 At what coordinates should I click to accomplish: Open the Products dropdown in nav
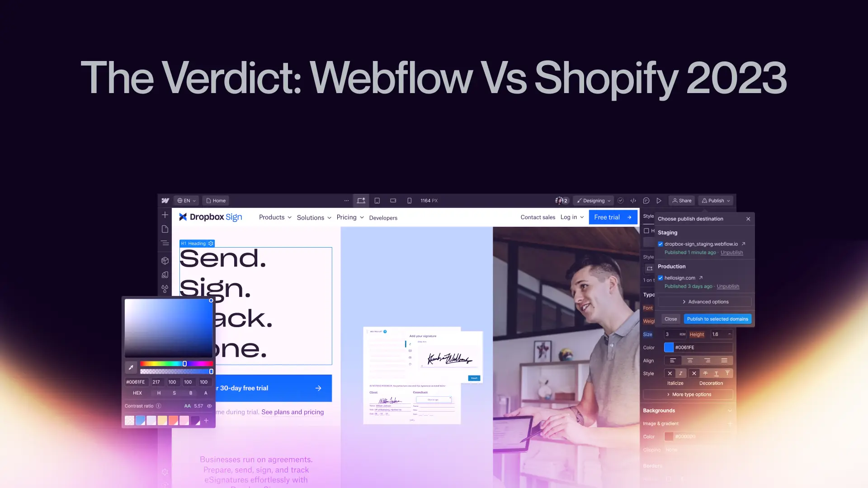[275, 217]
